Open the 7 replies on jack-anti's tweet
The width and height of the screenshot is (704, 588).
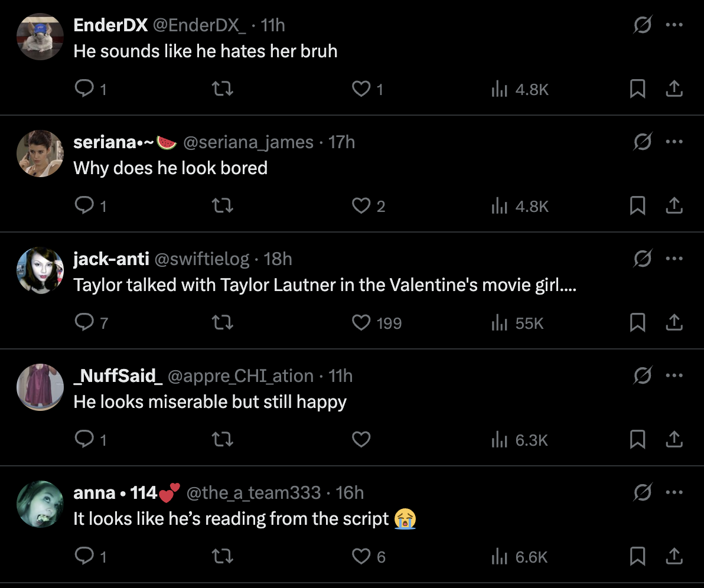(89, 322)
